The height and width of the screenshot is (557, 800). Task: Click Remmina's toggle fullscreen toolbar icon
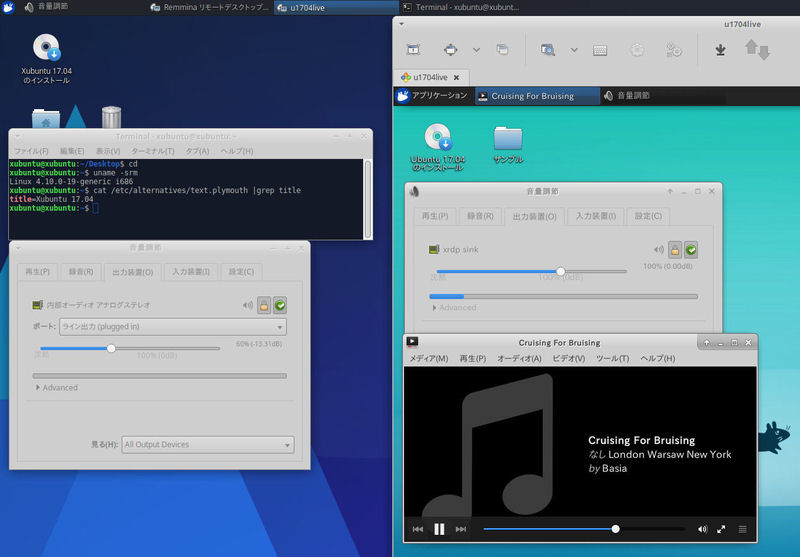point(450,49)
